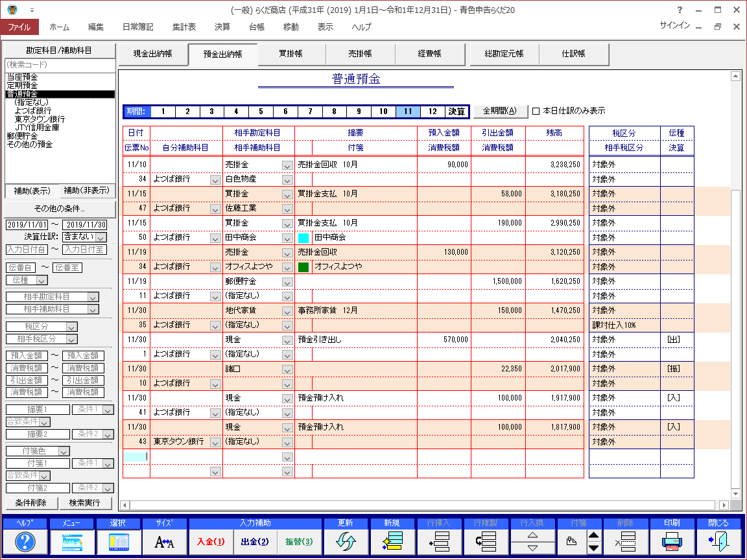Switch to 現金出納帳 tab
747x560 pixels.
point(153,54)
